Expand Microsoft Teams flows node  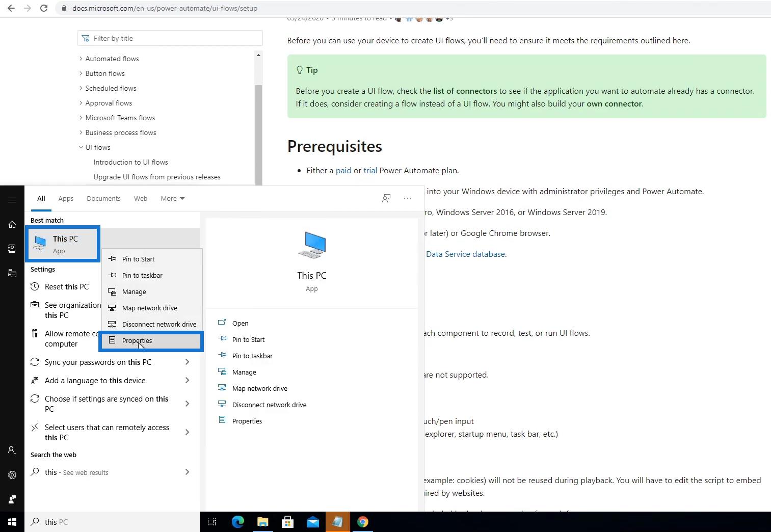pos(81,118)
